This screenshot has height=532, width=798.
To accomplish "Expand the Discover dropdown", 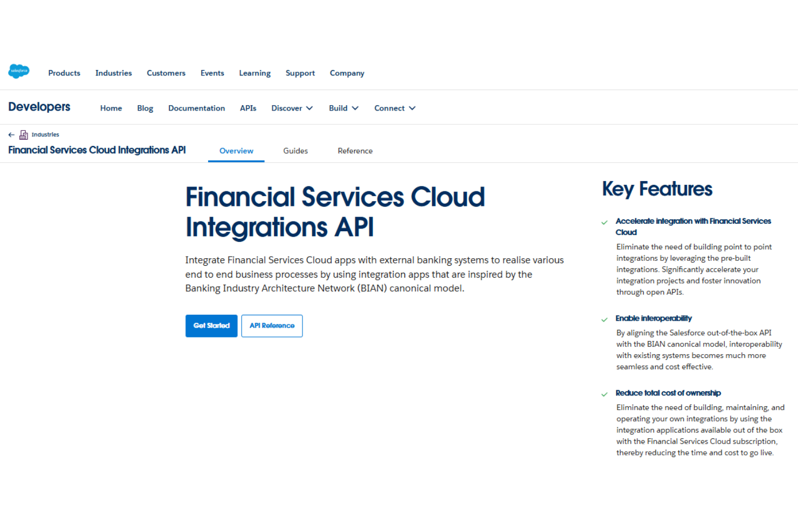I will tap(291, 108).
